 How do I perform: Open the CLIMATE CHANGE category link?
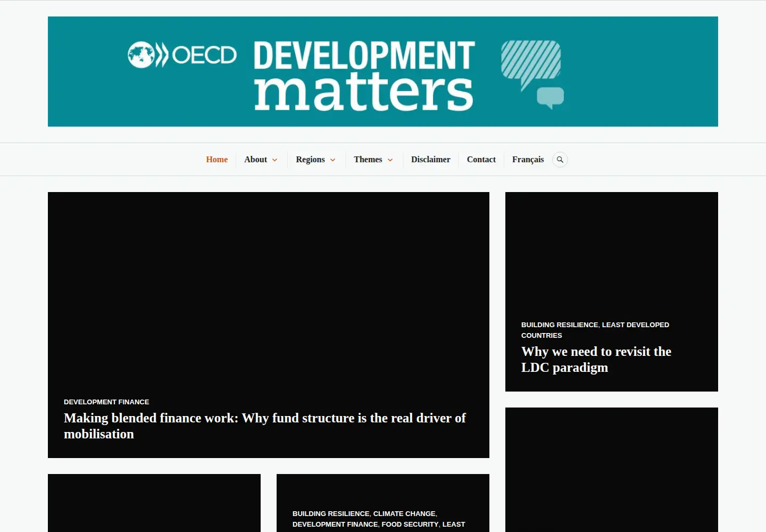(x=404, y=513)
